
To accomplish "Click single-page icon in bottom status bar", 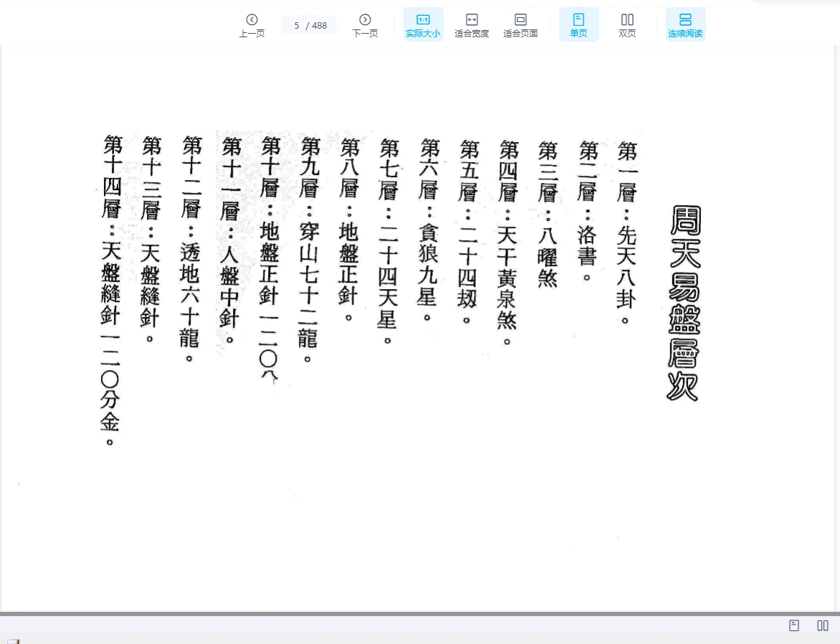I will pyautogui.click(x=794, y=625).
